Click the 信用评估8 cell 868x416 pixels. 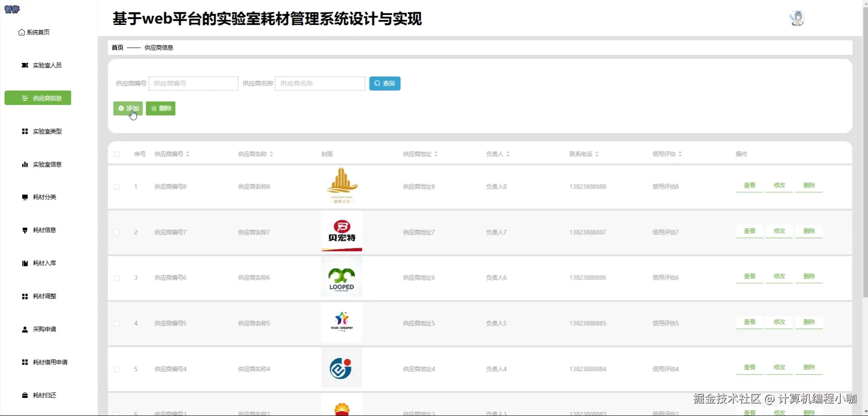tap(665, 187)
